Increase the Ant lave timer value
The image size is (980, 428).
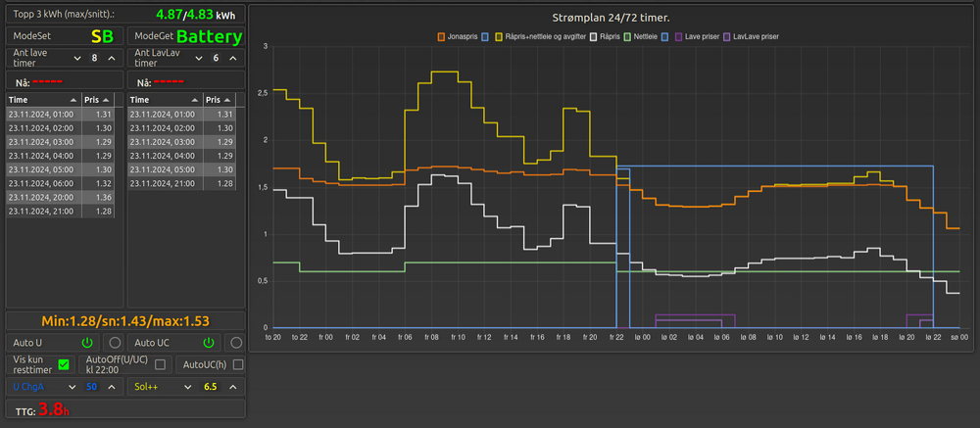(112, 59)
